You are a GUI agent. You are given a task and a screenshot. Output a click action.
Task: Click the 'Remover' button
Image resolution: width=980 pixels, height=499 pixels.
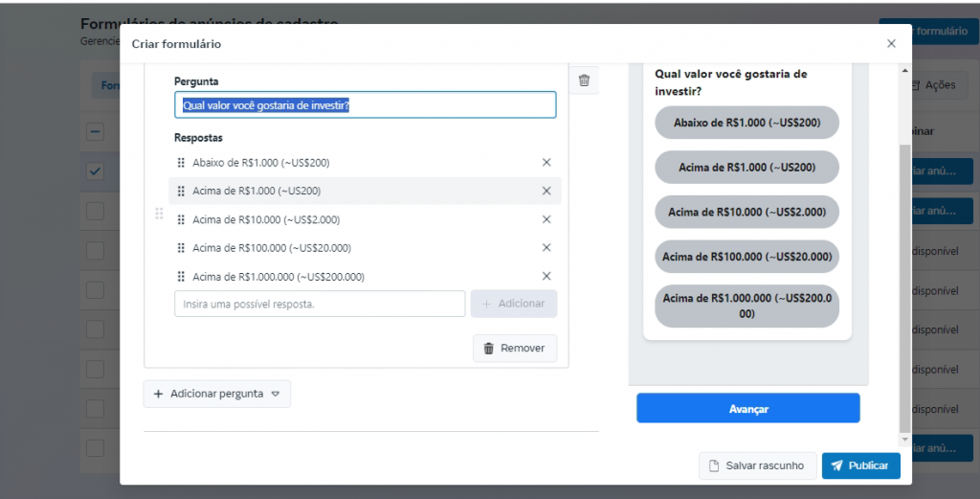[515, 349]
